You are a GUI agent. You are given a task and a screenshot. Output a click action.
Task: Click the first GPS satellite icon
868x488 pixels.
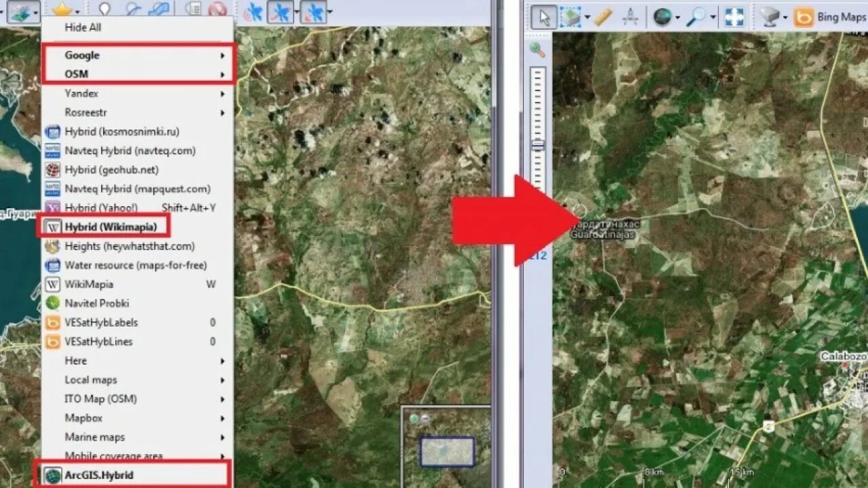(253, 12)
